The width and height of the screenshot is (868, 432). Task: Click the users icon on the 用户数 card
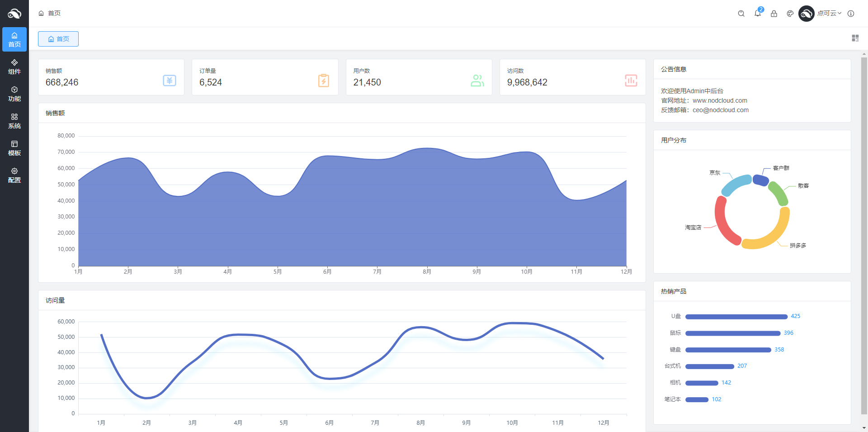click(x=477, y=81)
